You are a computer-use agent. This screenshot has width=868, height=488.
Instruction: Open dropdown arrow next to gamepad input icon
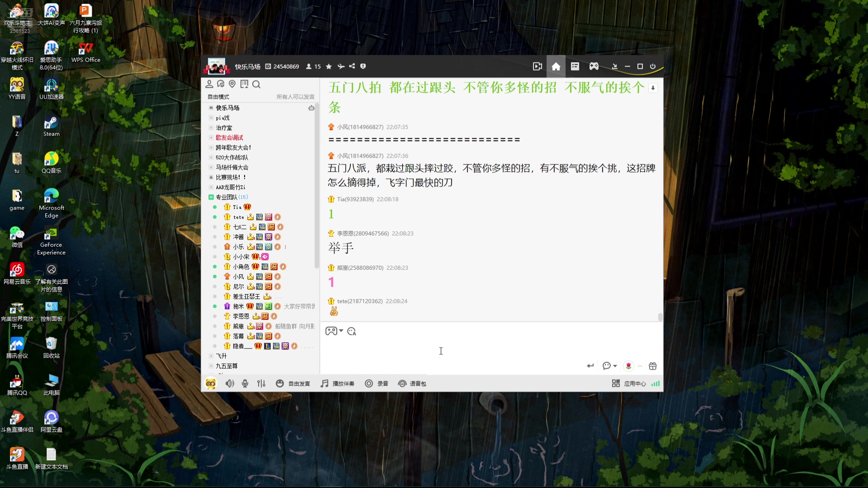pos(341,331)
